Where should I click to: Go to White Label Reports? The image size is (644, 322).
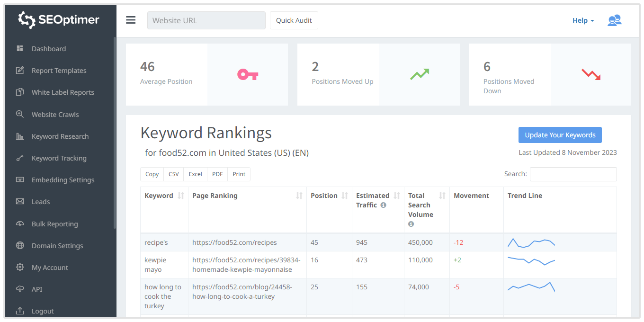click(x=63, y=92)
